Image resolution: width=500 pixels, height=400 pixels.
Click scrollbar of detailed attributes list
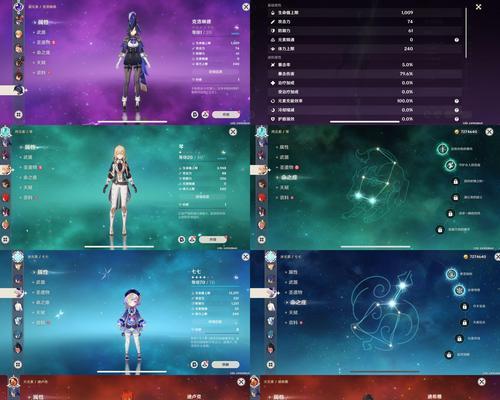(466, 33)
